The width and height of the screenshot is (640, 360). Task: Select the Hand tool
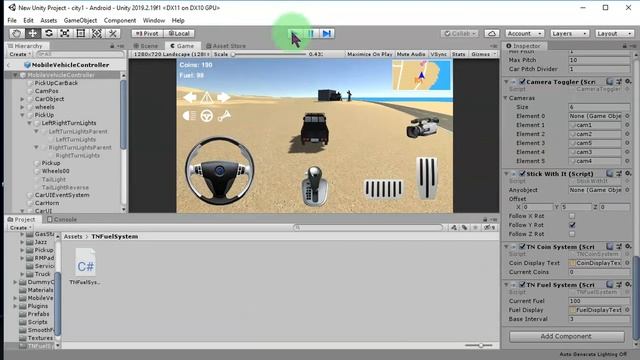(16, 33)
